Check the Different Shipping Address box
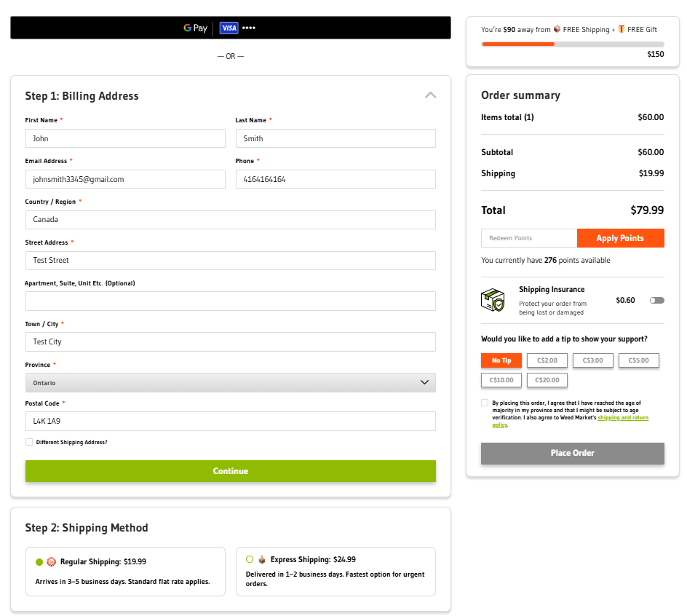Screen dimensions: 687x616 click(29, 442)
